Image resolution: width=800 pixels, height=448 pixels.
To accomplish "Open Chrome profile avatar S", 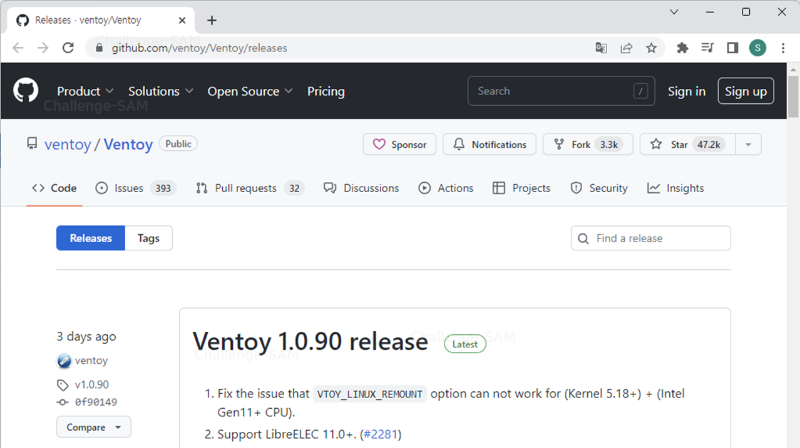I will click(x=758, y=48).
